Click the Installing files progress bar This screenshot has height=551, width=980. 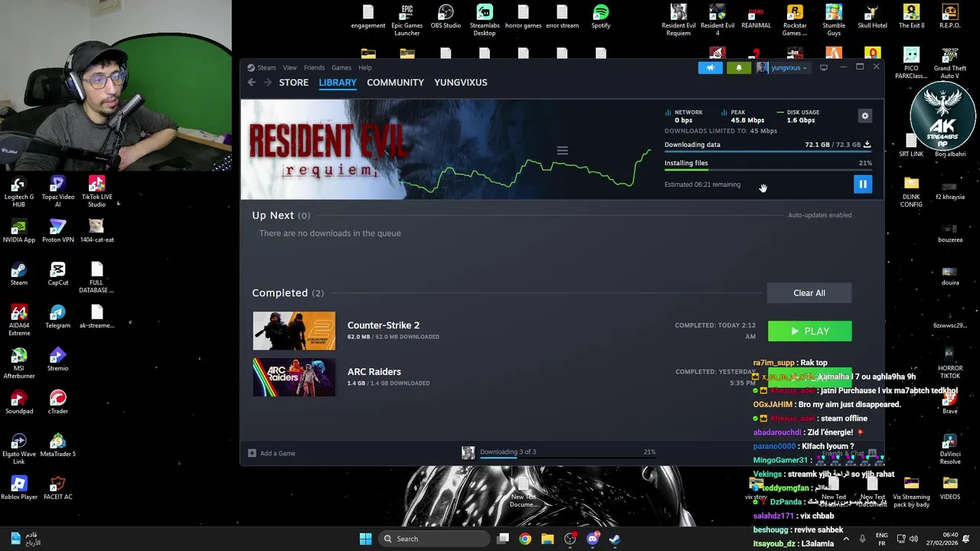(x=768, y=170)
